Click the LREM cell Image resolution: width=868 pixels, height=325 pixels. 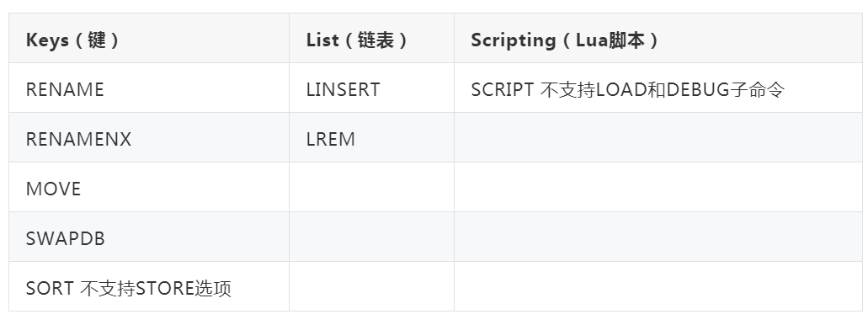(x=371, y=138)
